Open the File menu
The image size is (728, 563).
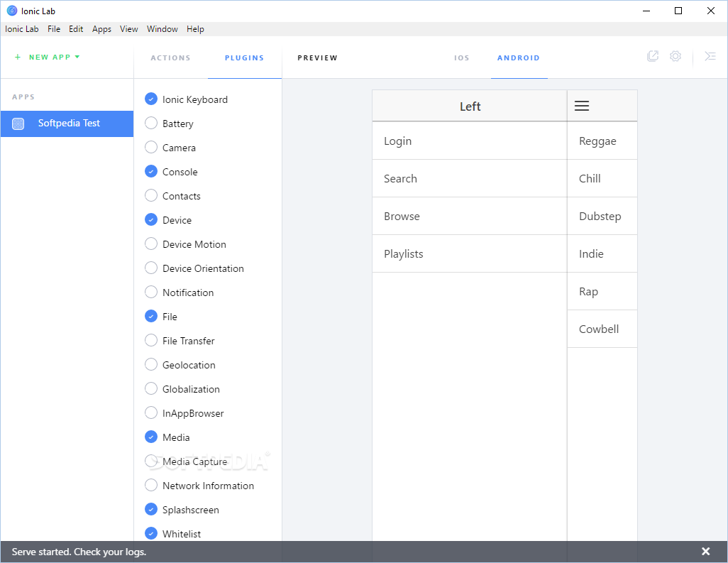(x=54, y=29)
